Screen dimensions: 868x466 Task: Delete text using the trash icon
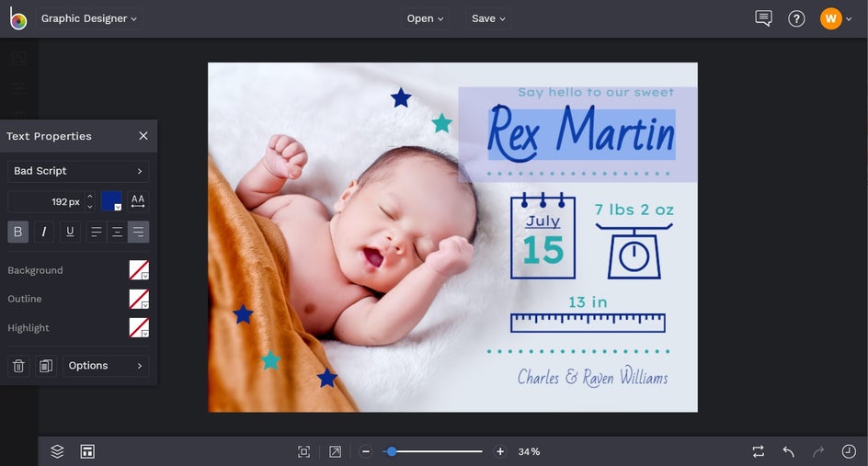(18, 366)
